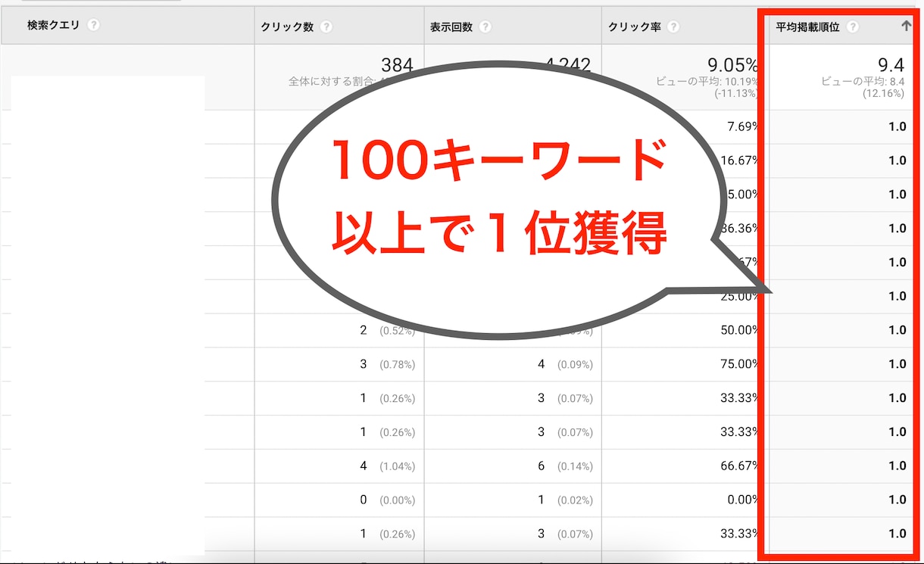This screenshot has height=564, width=924.
Task: Sort the table by クリック数
Action: [x=287, y=26]
